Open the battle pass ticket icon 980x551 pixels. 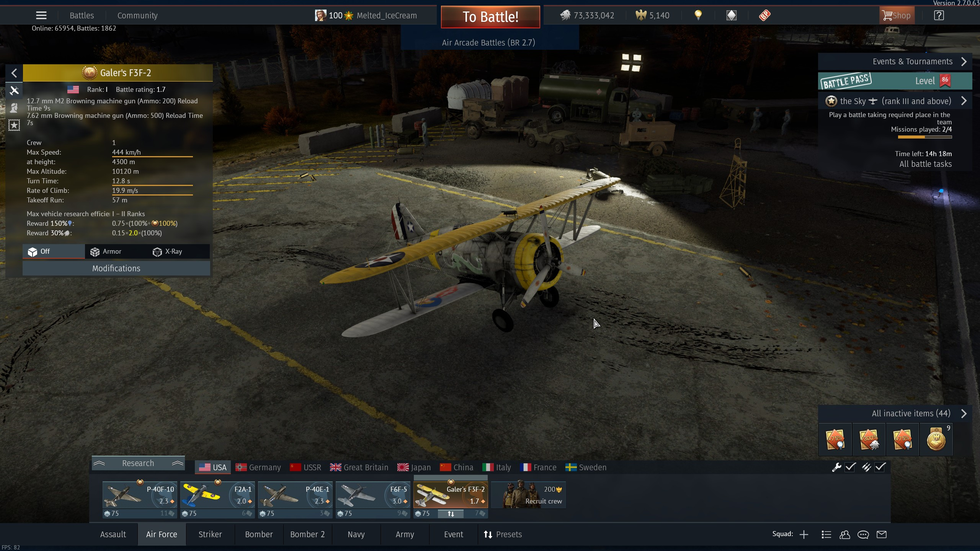pos(764,15)
